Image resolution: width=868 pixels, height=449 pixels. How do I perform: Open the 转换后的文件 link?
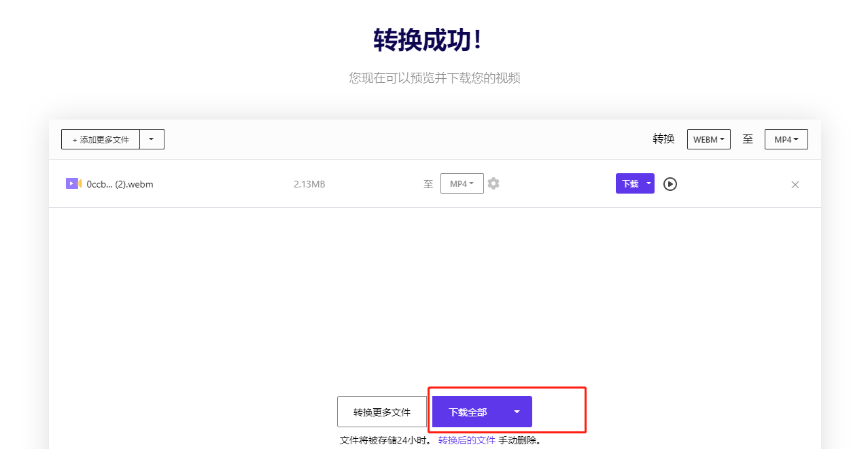tap(466, 440)
